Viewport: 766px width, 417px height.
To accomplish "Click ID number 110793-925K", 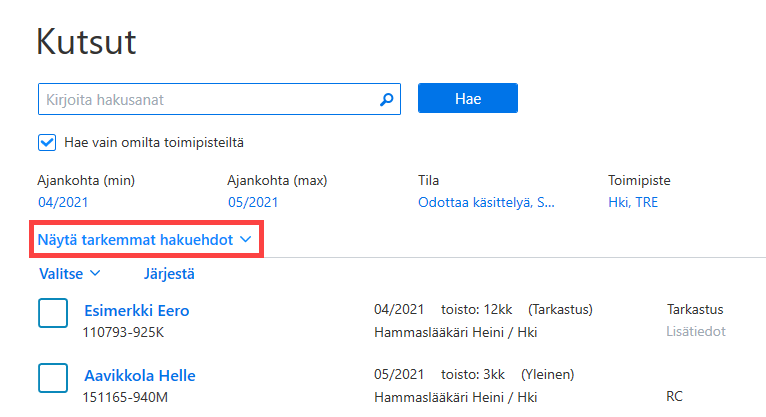I will pos(123,333).
